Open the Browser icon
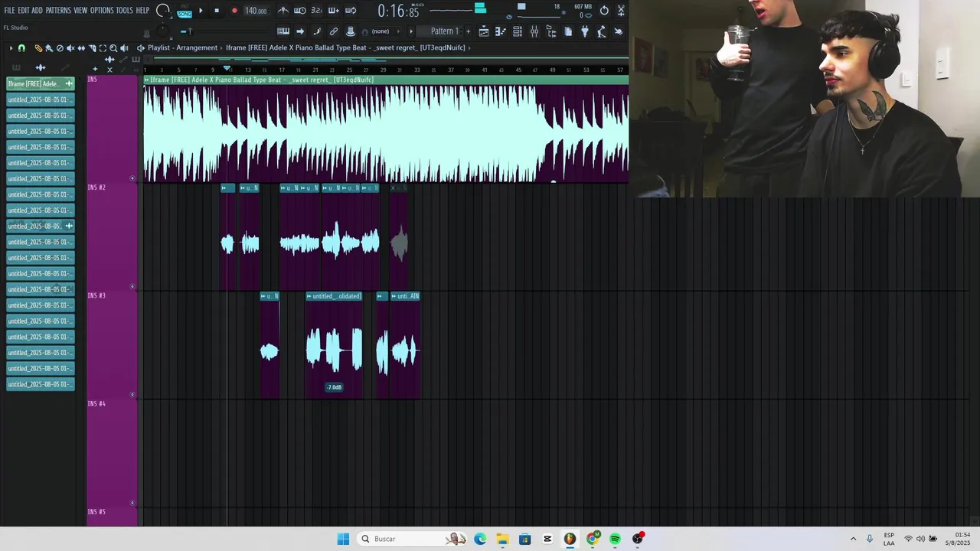The height and width of the screenshot is (551, 980). (551, 31)
